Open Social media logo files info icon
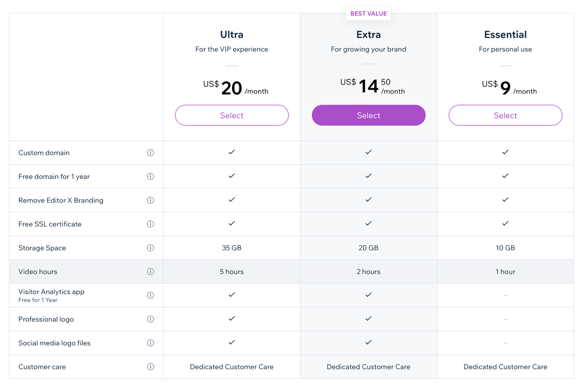The width and height of the screenshot is (588, 388). click(x=150, y=343)
